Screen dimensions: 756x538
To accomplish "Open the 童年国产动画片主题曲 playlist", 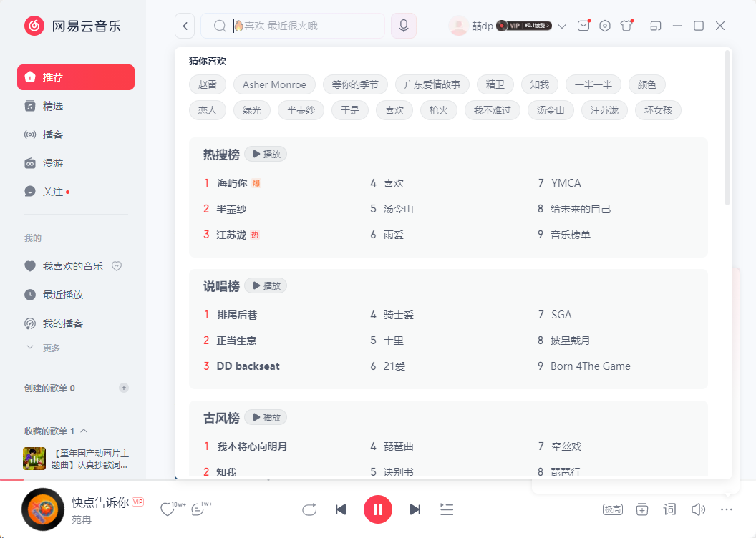I will point(76,459).
